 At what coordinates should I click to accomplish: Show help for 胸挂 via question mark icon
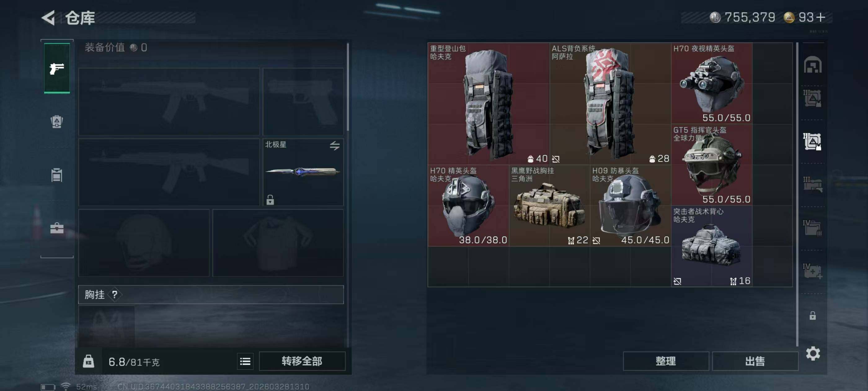(115, 294)
